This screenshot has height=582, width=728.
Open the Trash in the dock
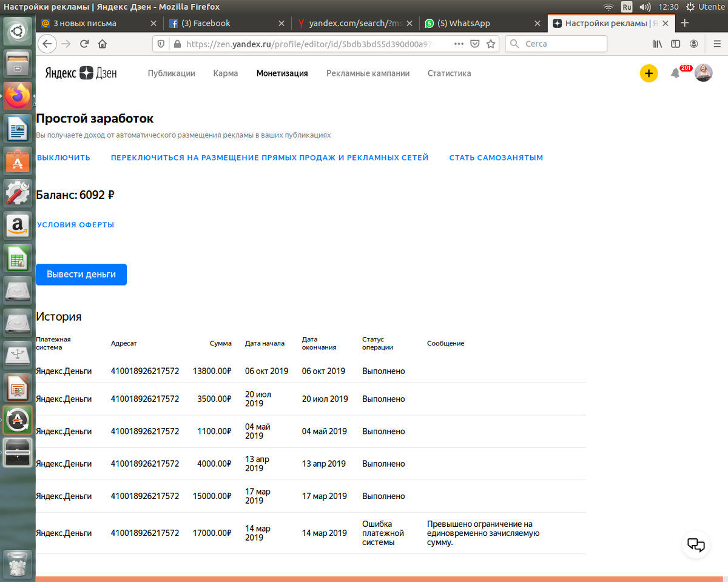coord(18,564)
